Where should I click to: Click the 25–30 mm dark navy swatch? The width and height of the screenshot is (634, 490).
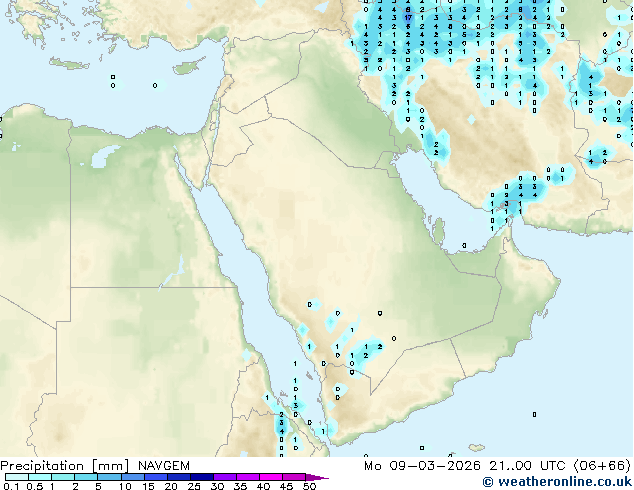click(201, 477)
